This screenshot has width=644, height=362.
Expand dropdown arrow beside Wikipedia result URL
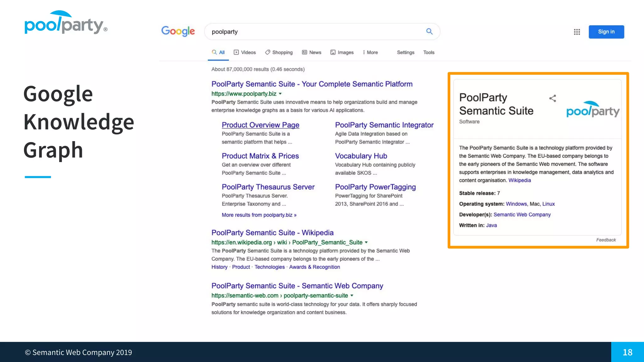pyautogui.click(x=366, y=242)
